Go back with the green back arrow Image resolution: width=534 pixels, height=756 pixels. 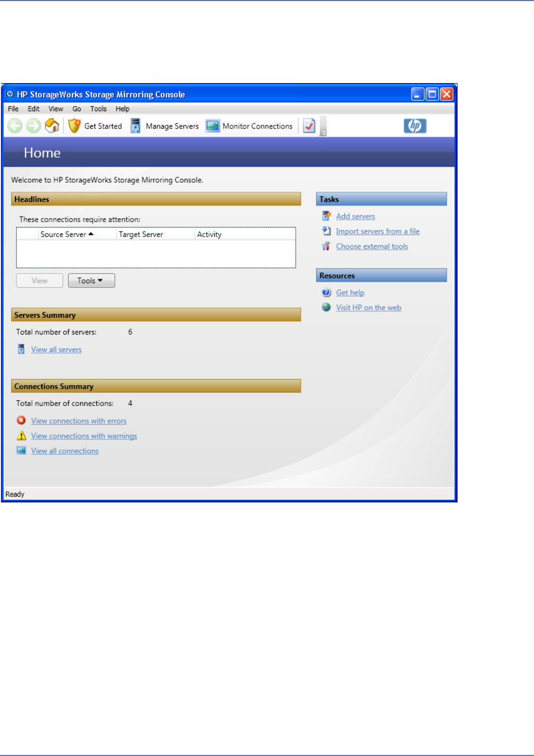point(15,126)
